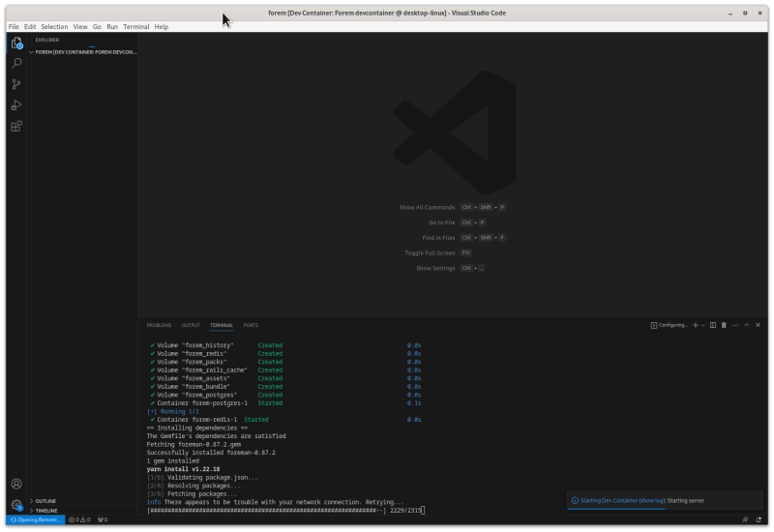Click 'Toggle Full Screen' shortcut hint
Viewport: 774px width, 532px height.
[x=438, y=253]
